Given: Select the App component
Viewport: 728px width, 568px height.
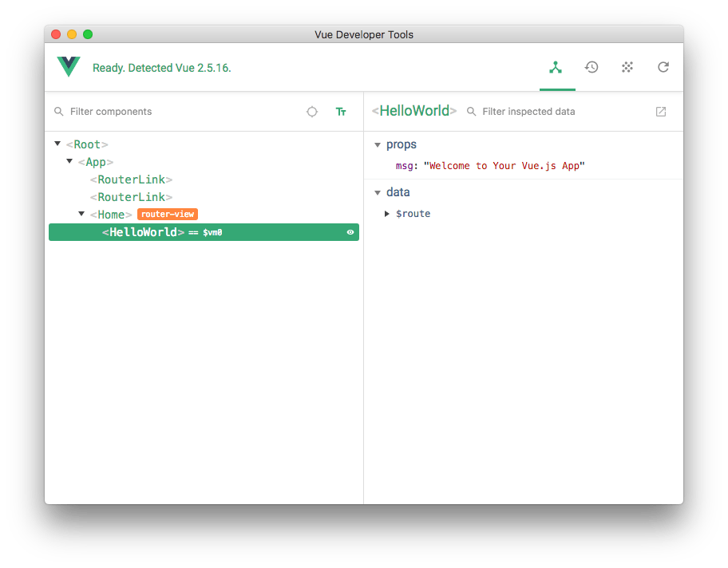Looking at the screenshot, I should (96, 162).
